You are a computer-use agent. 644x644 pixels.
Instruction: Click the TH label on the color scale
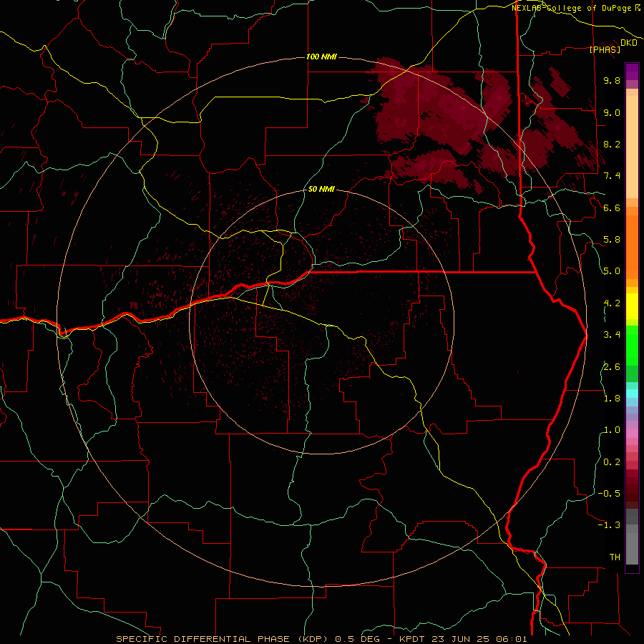coord(615,557)
